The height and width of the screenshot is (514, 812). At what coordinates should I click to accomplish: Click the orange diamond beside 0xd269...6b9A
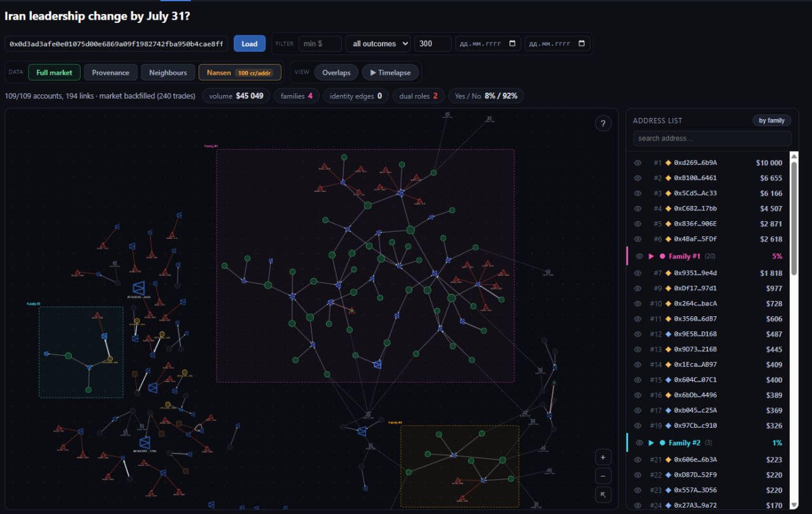668,163
